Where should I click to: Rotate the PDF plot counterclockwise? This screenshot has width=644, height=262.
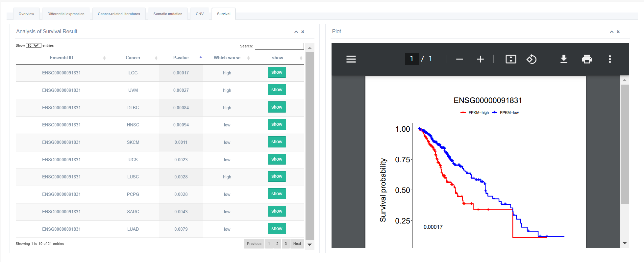532,59
